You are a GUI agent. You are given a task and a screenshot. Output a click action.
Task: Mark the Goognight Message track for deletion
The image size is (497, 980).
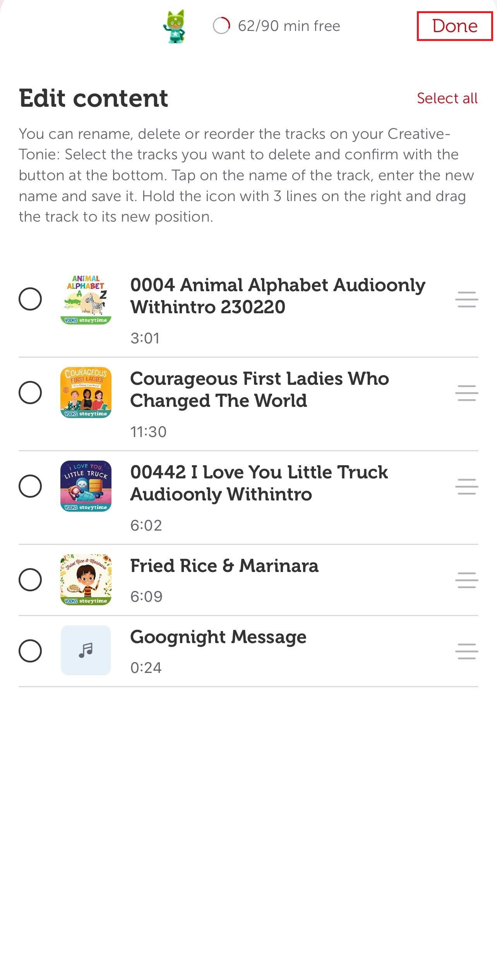(x=30, y=651)
